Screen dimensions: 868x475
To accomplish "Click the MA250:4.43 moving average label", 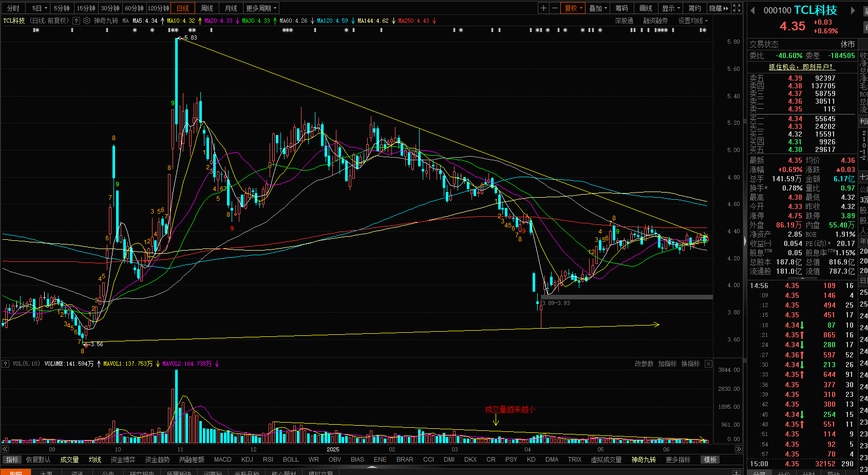I will 413,21.
